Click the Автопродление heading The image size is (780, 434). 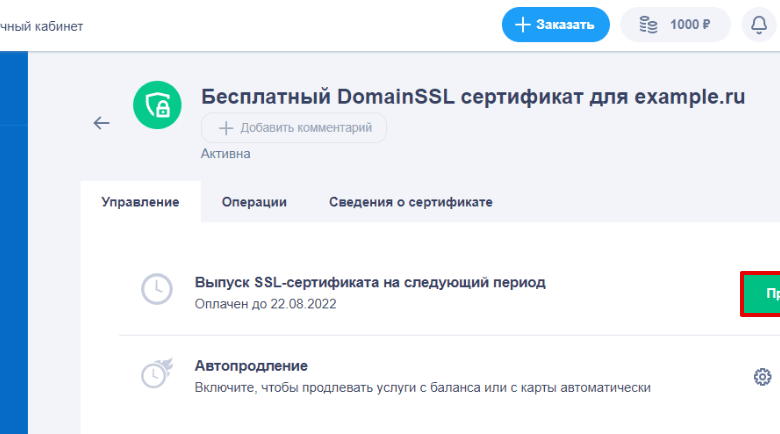[250, 366]
